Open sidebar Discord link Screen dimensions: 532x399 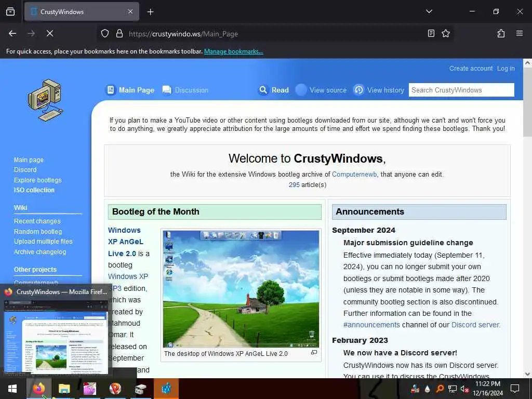[25, 170]
